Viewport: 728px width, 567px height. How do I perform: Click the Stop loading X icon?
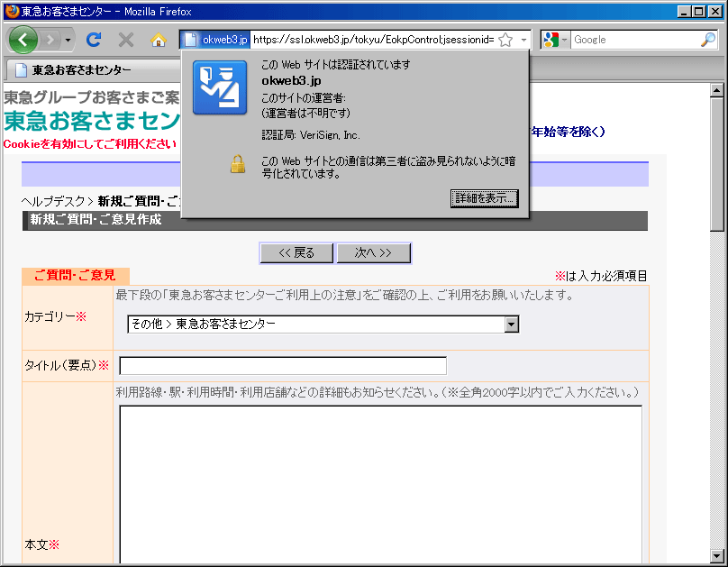pyautogui.click(x=126, y=41)
